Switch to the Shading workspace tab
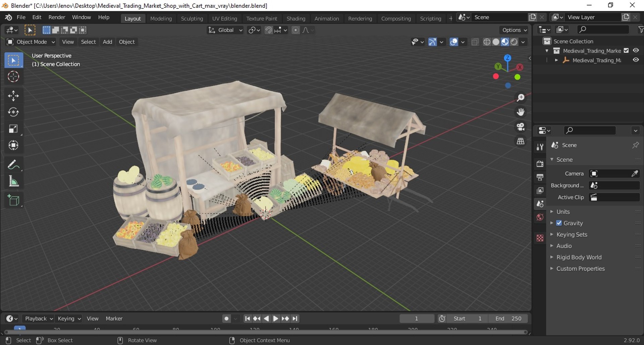 click(296, 19)
